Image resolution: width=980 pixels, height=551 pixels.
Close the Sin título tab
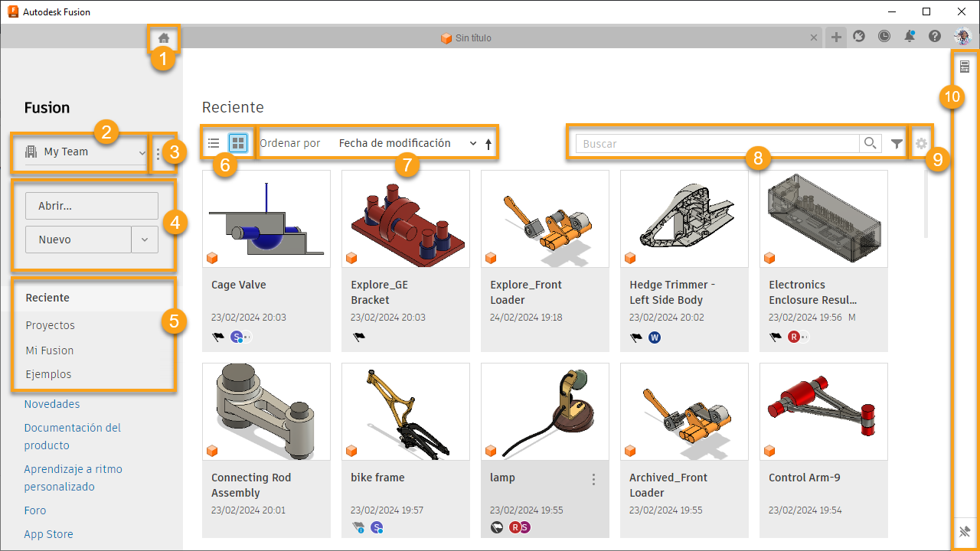pyautogui.click(x=814, y=37)
